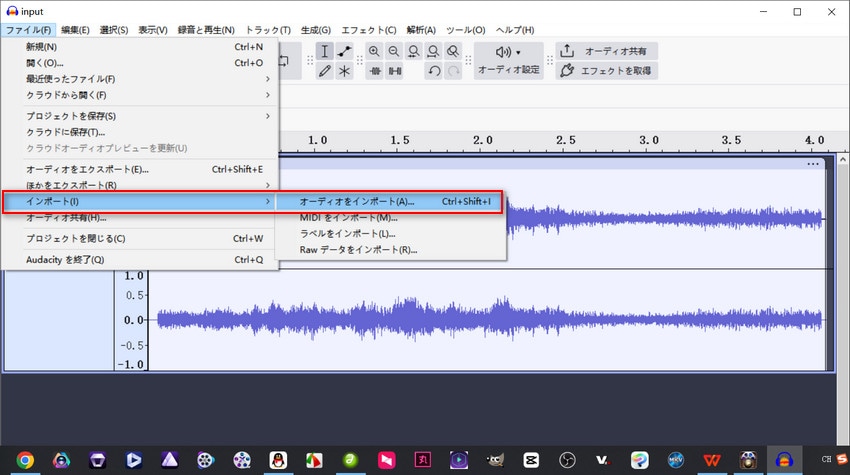Viewport: 850px width, 475px height.
Task: Select the Envelope tool
Action: click(x=344, y=51)
